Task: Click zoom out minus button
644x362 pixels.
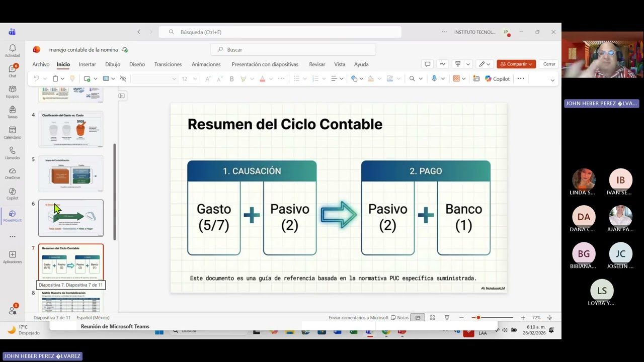Action: click(461, 318)
